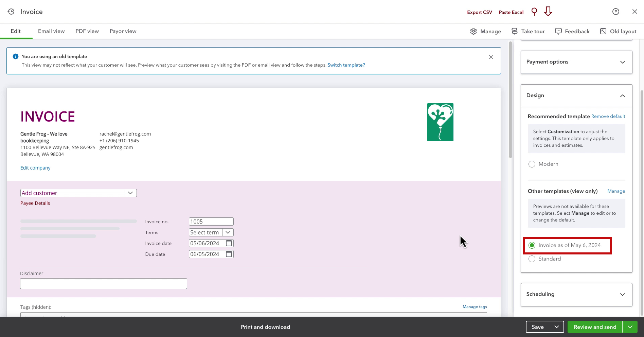644x337 pixels.
Task: Click the Add customer input field
Action: pyautogui.click(x=72, y=193)
